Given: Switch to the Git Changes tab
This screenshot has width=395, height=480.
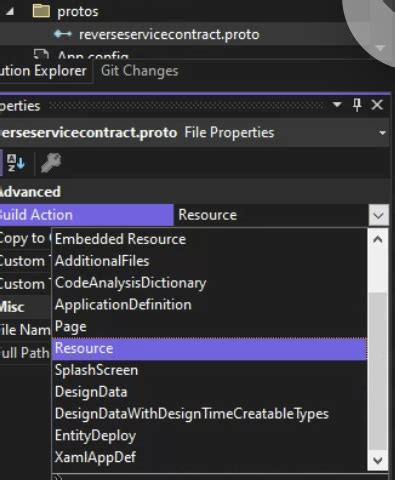Looking at the screenshot, I should click(x=140, y=71).
